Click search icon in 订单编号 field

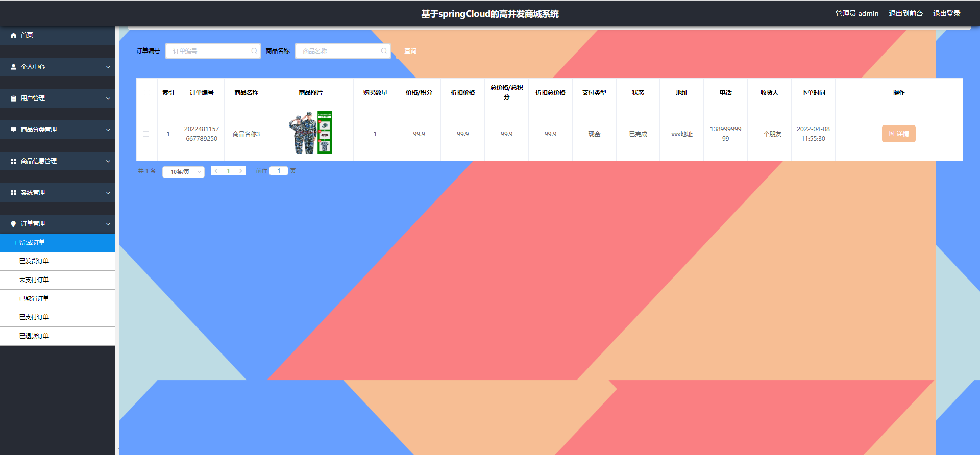[254, 51]
